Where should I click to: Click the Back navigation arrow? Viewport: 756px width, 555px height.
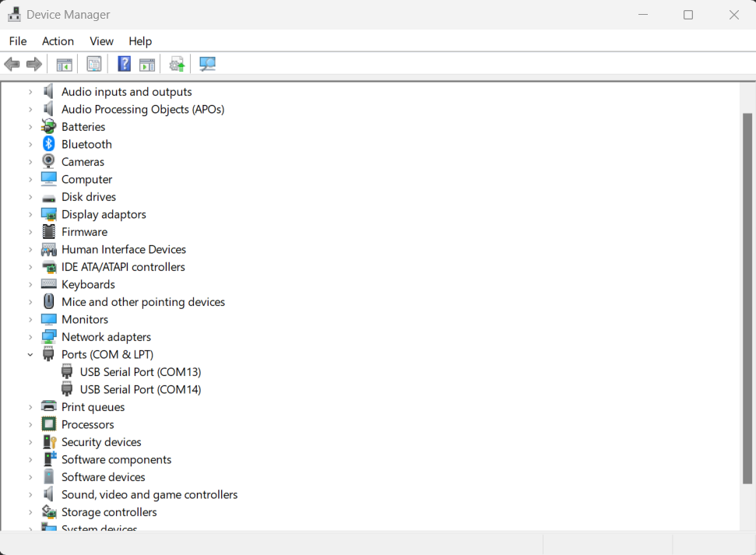(12, 63)
